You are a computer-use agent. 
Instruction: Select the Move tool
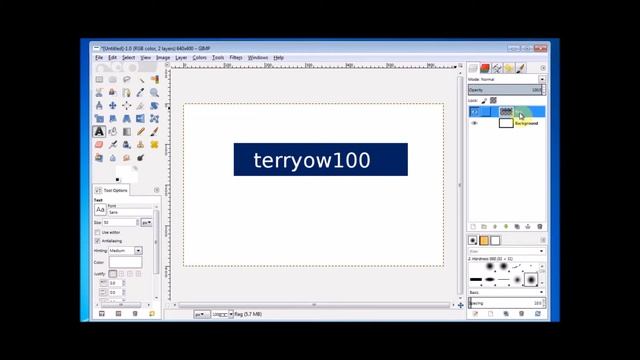click(x=113, y=106)
